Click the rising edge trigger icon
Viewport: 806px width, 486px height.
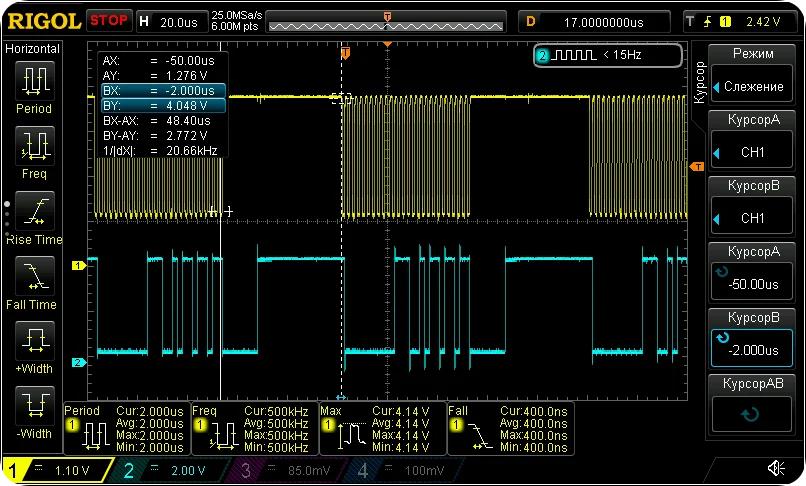tap(708, 22)
